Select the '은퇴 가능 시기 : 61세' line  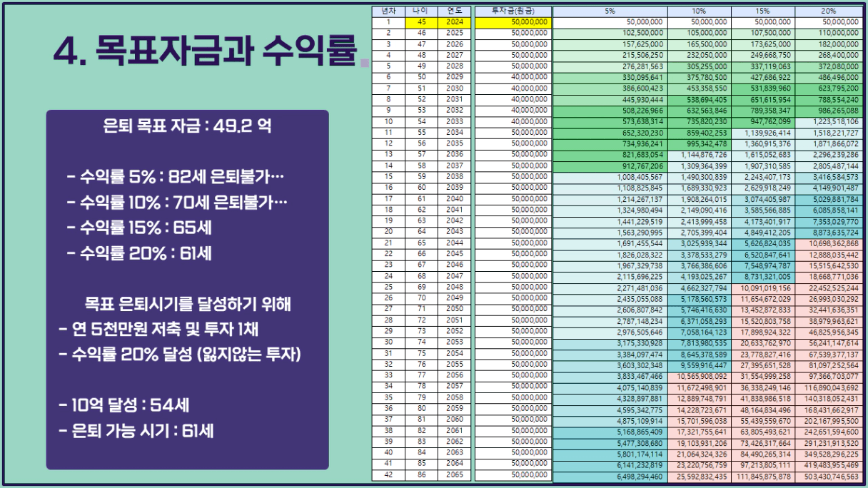coord(136,431)
